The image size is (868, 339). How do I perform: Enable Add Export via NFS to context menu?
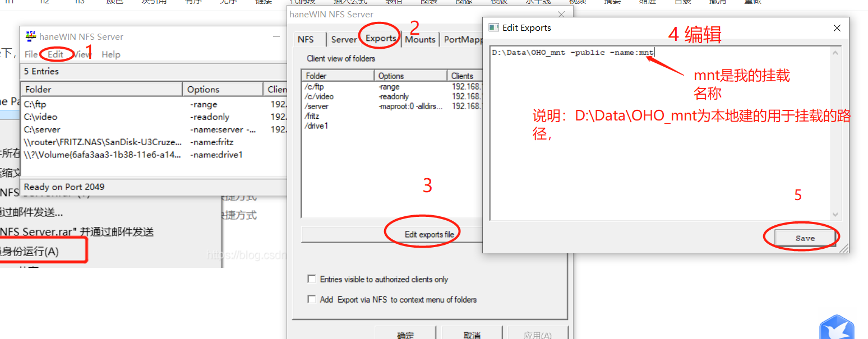(312, 299)
